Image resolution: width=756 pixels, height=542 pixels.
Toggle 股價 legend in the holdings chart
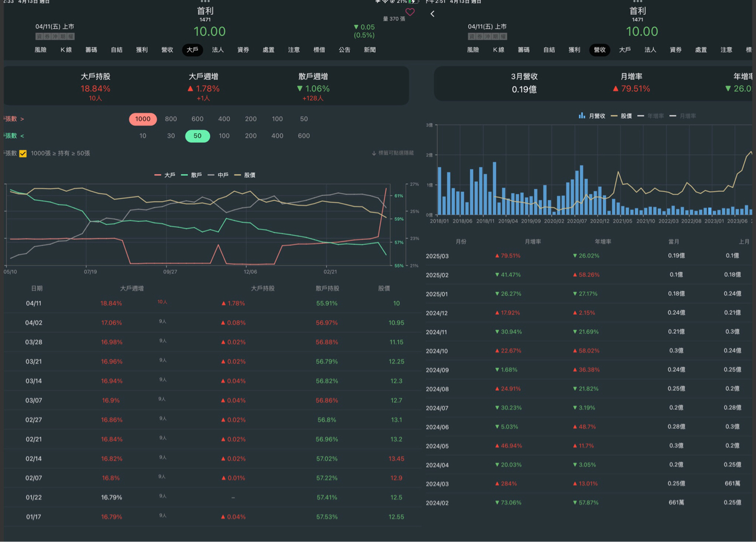(x=245, y=175)
